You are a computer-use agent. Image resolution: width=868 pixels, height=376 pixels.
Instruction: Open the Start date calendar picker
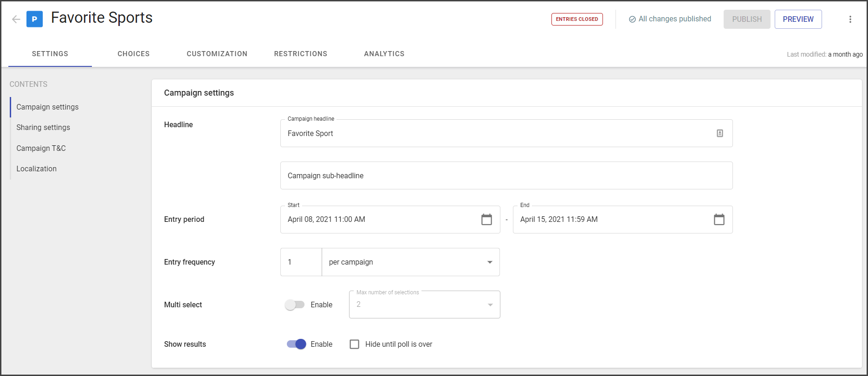coord(486,220)
